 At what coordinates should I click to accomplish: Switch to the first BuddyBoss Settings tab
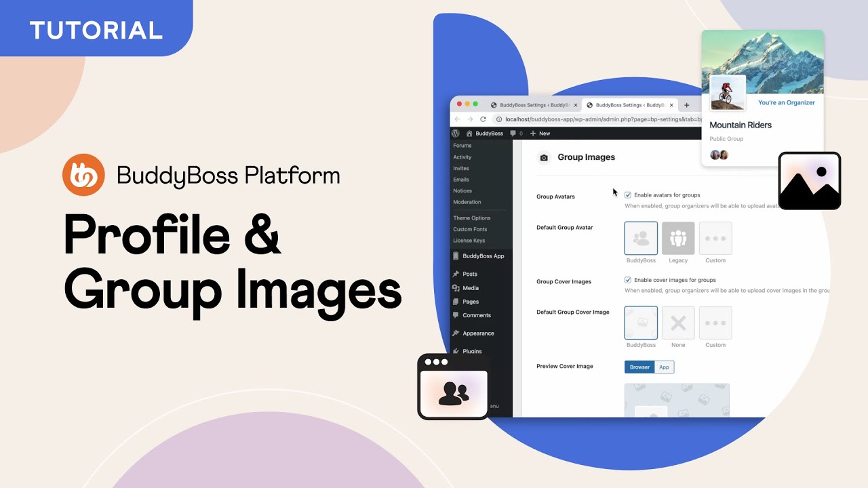pyautogui.click(x=533, y=105)
